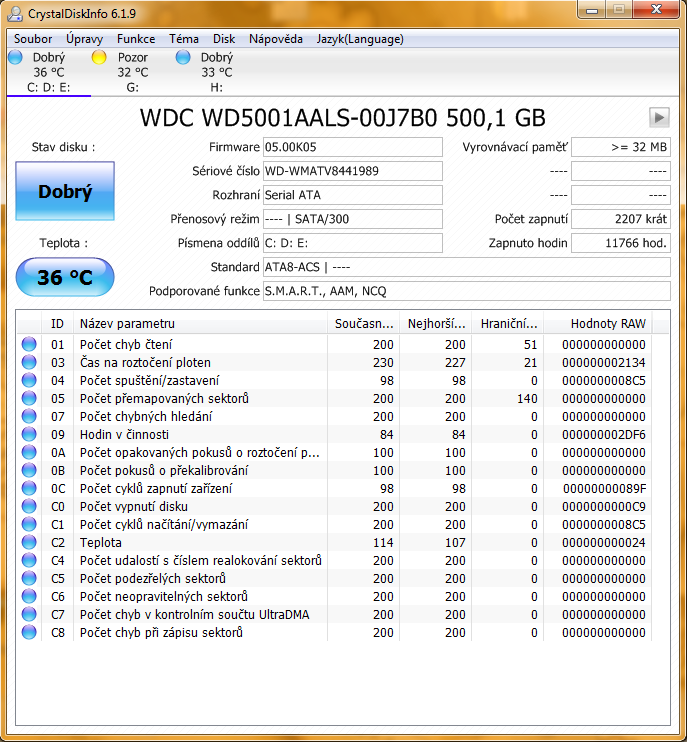Click status orb for attribute 0C
687x742 pixels.
[x=29, y=488]
